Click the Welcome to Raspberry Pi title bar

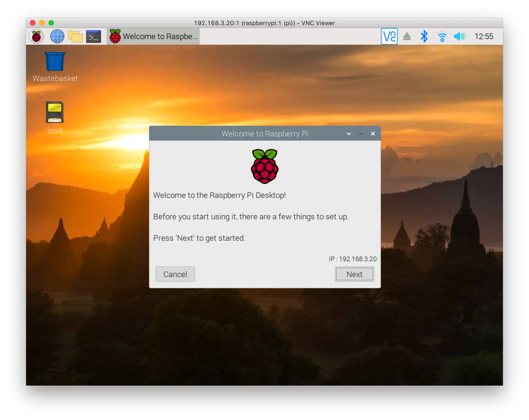[x=245, y=134]
